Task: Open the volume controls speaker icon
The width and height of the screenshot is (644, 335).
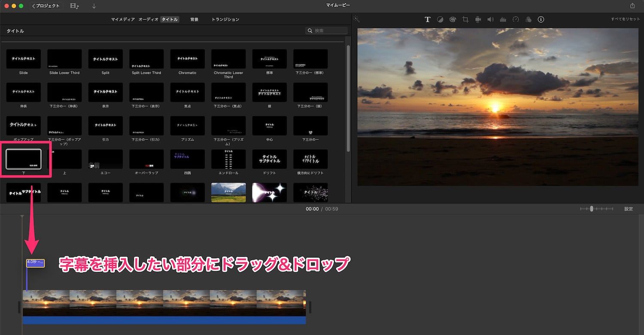Action: 490,19
